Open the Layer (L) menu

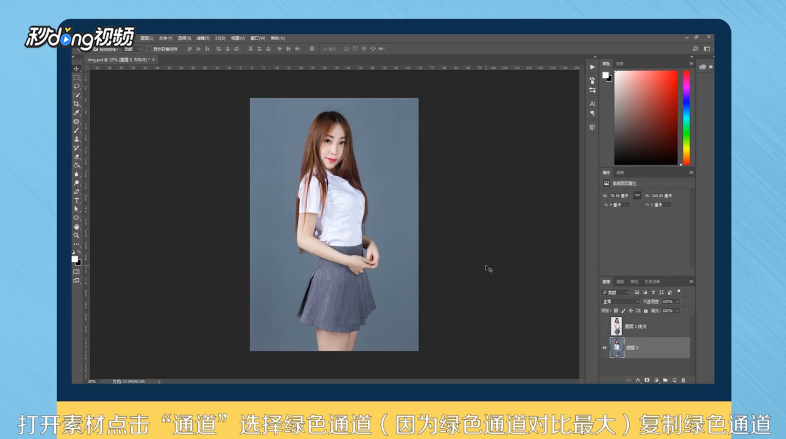[x=146, y=38]
